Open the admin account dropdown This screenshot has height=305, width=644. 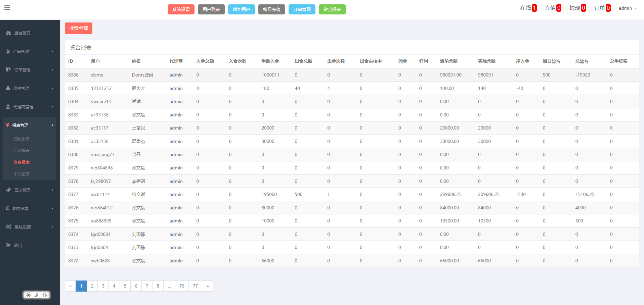coord(628,8)
